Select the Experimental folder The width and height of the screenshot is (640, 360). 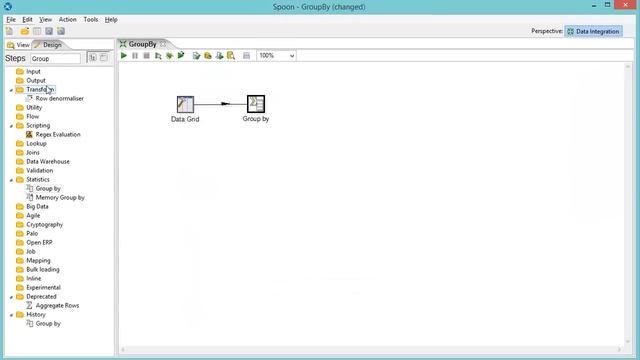pyautogui.click(x=43, y=287)
